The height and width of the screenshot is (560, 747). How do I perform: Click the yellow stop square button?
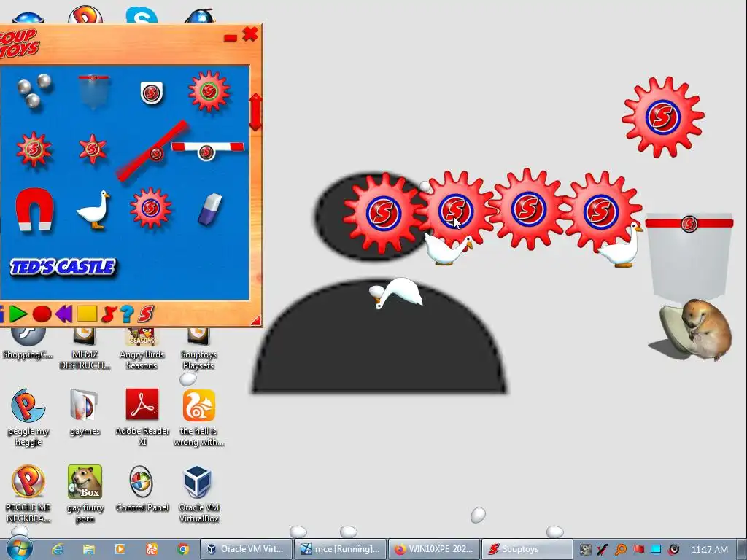(88, 314)
